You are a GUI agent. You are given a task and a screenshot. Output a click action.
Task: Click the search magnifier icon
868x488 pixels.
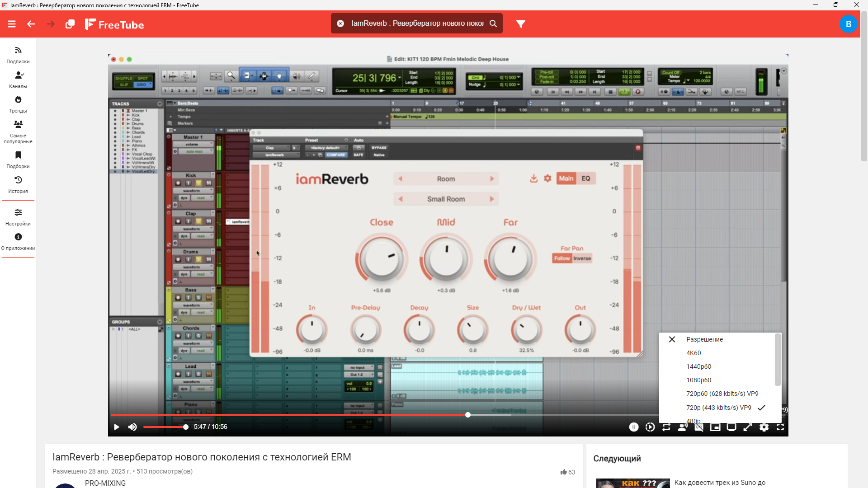pyautogui.click(x=493, y=23)
